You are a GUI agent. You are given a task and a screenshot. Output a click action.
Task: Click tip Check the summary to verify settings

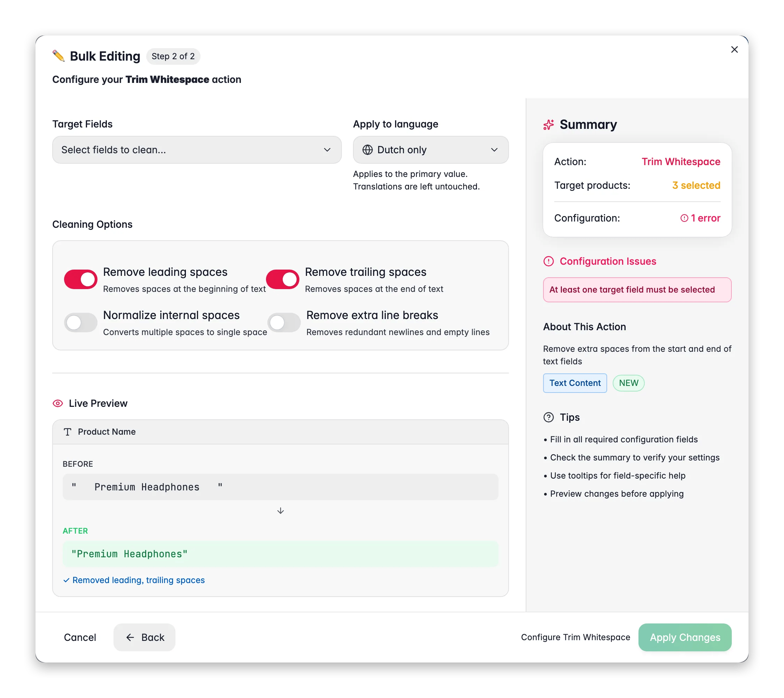pyautogui.click(x=635, y=458)
